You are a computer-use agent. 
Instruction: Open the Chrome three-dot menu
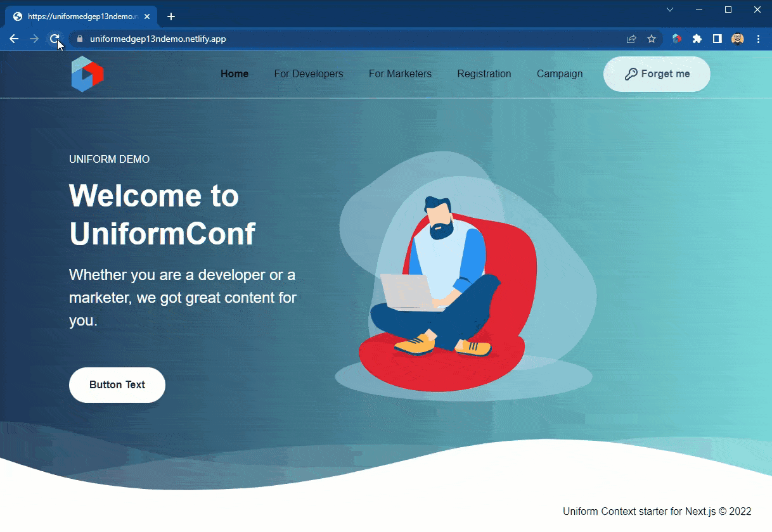tap(758, 39)
